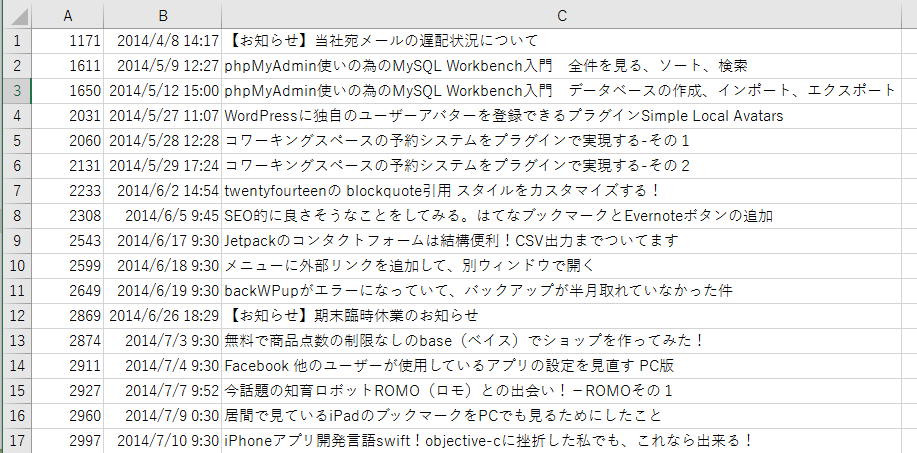Select row 7 header

17,191
